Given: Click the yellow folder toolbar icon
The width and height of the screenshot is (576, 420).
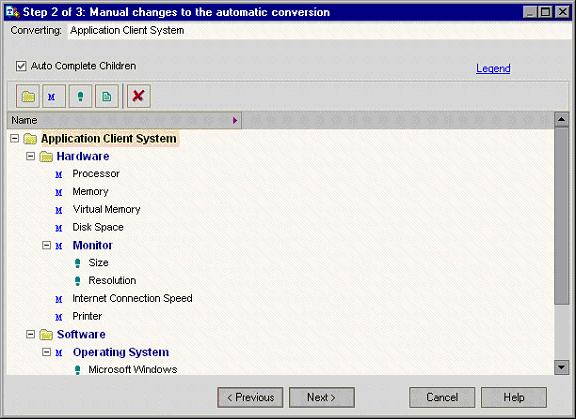Looking at the screenshot, I should coord(28,96).
